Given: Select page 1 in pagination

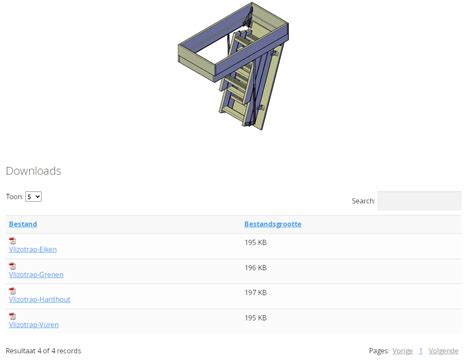Looking at the screenshot, I should click(x=421, y=351).
